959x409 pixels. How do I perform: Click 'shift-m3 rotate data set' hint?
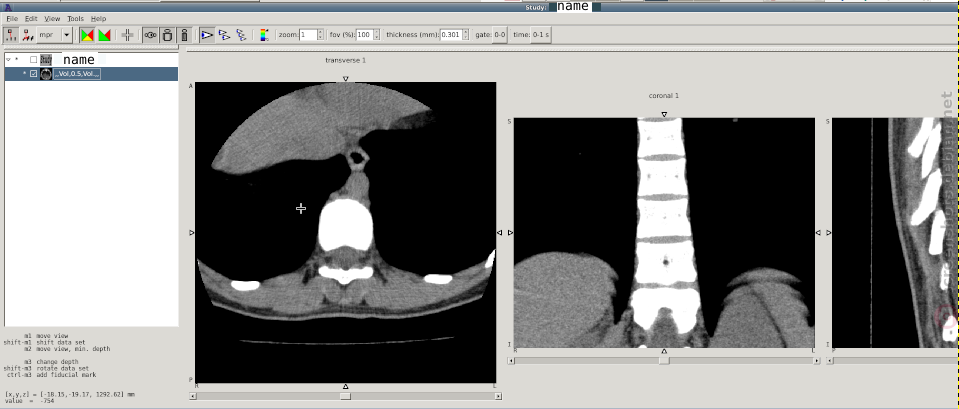point(47,369)
